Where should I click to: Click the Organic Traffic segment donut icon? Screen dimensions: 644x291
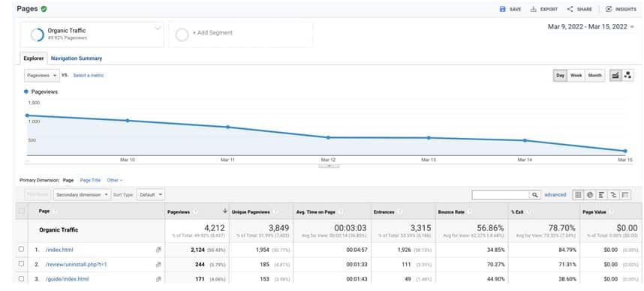tap(38, 34)
